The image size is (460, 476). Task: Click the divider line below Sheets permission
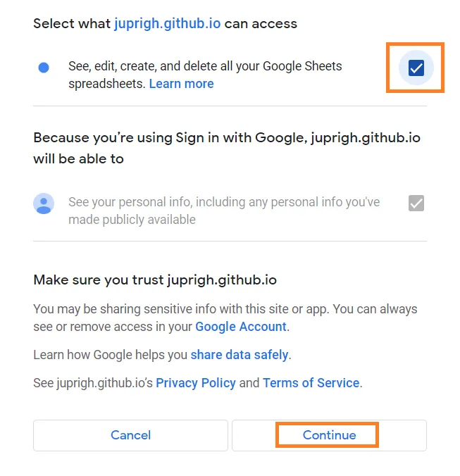click(x=230, y=106)
